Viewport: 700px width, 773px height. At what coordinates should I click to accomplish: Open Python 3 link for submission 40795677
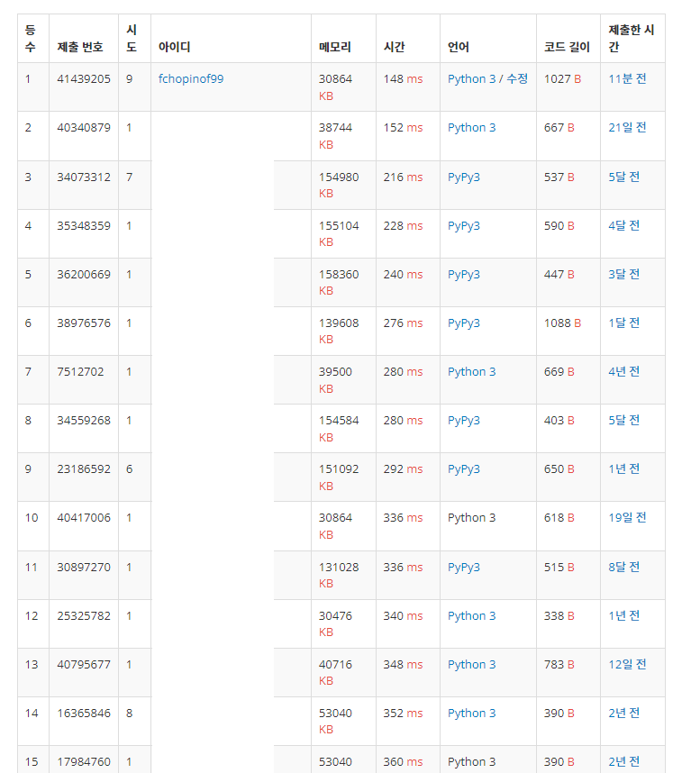click(471, 665)
